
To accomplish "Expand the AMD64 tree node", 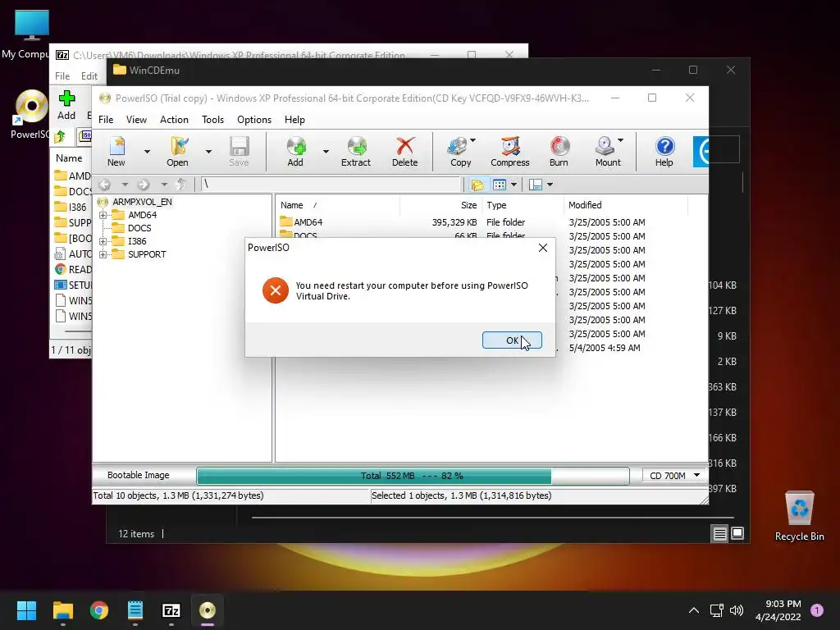I will coord(103,215).
